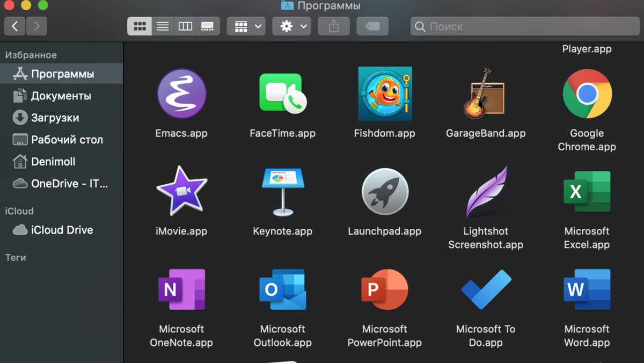Click the Microsoft Outlook.app file name
Screen dimensions: 644x363
pyautogui.click(x=282, y=336)
